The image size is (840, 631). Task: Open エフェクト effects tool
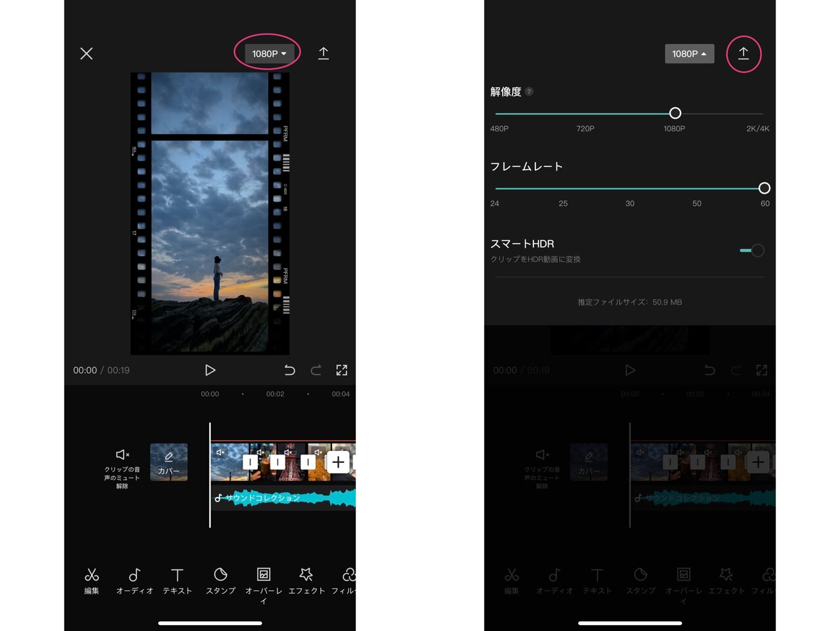306,581
